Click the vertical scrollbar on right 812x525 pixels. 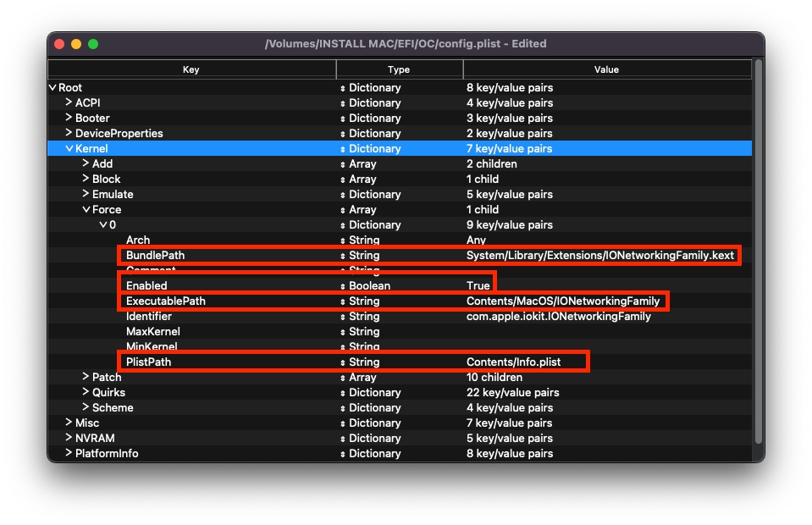(x=758, y=254)
